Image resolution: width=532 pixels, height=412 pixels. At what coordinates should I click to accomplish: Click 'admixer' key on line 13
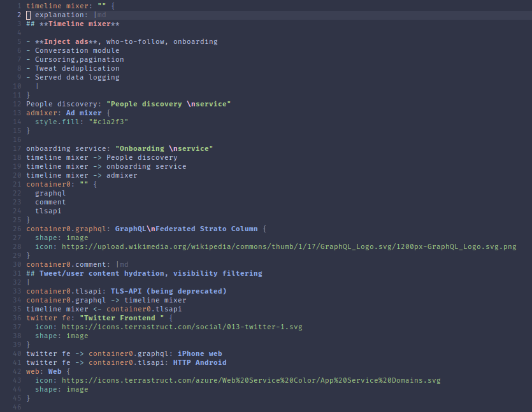[42, 113]
